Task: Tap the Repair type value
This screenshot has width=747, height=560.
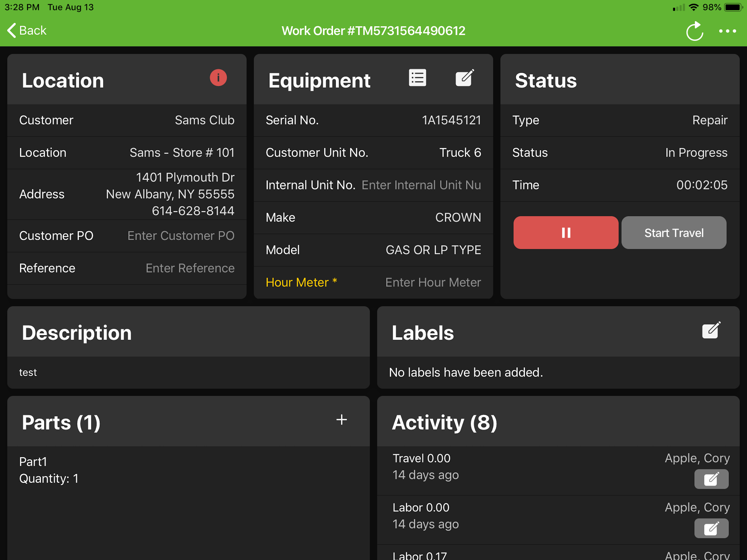Action: tap(710, 120)
